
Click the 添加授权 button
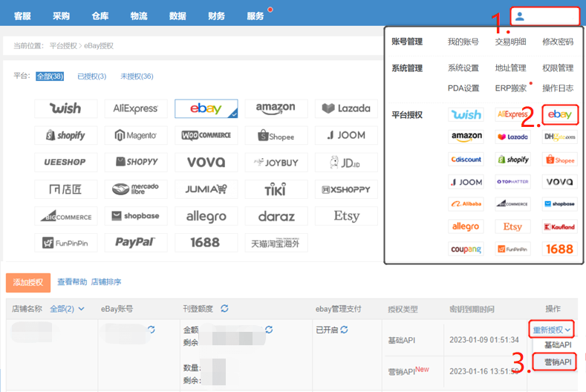(x=28, y=283)
